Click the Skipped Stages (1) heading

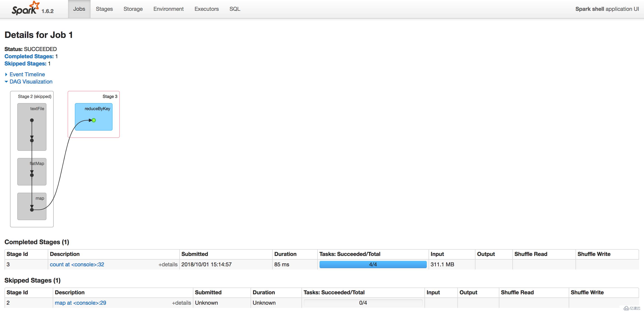(x=32, y=280)
